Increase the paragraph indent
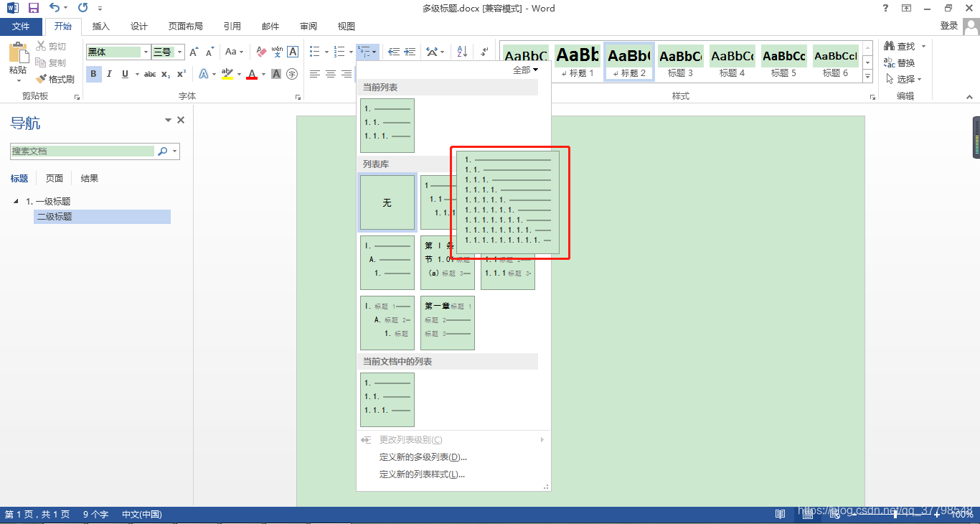980x524 pixels. [x=410, y=52]
